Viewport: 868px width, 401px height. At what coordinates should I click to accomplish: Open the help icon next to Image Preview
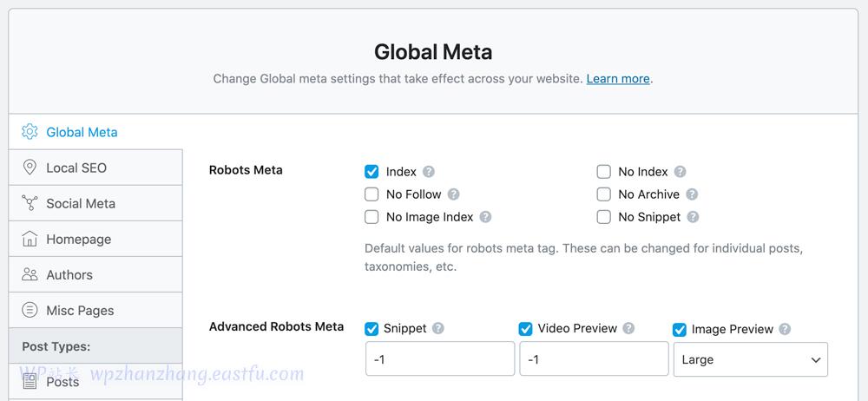point(785,329)
